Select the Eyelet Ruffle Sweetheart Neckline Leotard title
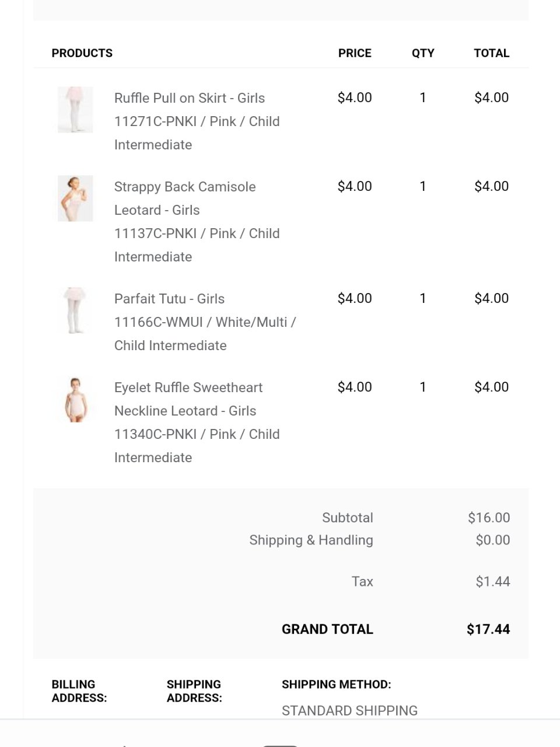Screen dimensions: 560x747 pos(188,399)
